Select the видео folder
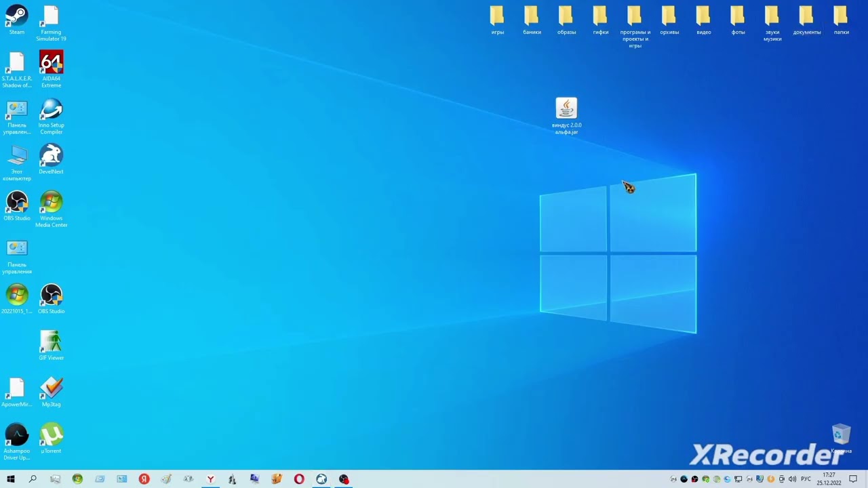The width and height of the screenshot is (868, 488). tap(704, 20)
